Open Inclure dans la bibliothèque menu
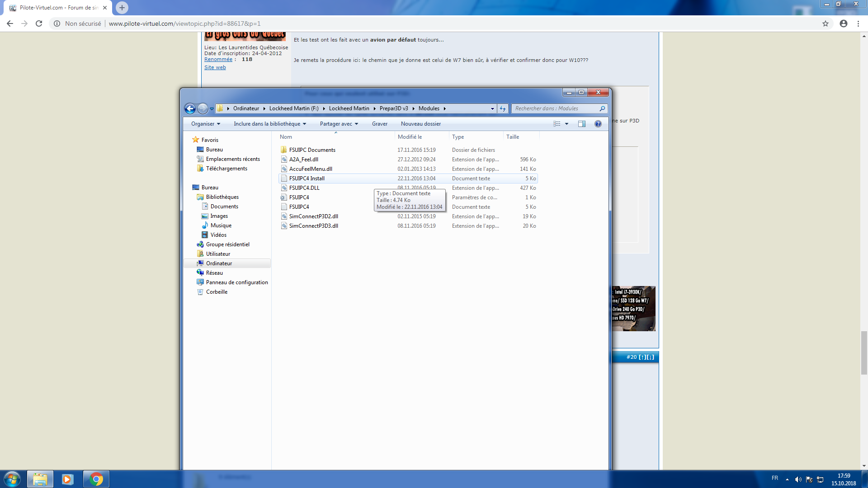The image size is (868, 488). (x=270, y=124)
